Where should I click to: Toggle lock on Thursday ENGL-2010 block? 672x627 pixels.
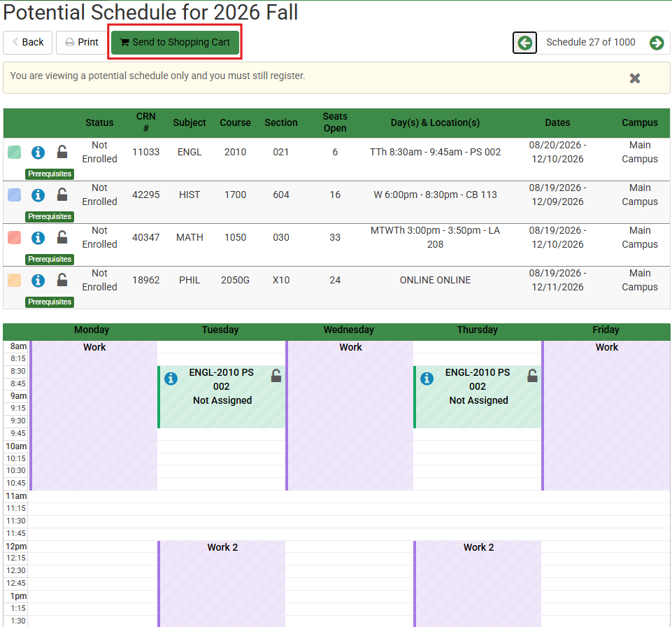tap(532, 376)
